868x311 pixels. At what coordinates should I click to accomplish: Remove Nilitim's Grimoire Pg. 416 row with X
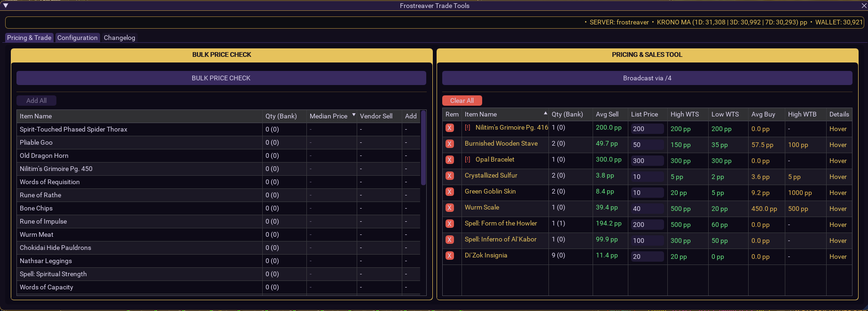click(450, 128)
